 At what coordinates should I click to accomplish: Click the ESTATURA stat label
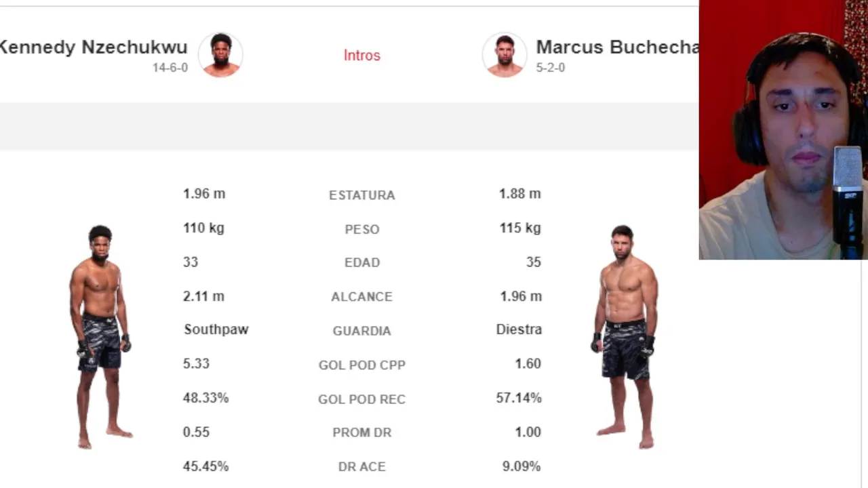(x=361, y=195)
